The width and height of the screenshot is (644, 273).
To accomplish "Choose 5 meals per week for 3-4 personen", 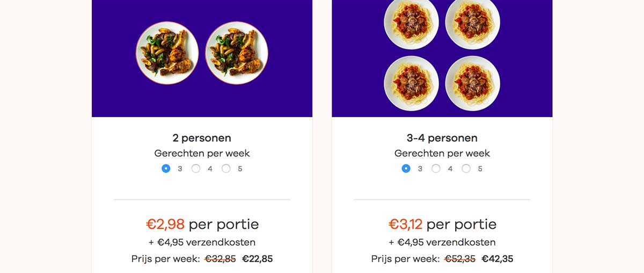I will 466,169.
